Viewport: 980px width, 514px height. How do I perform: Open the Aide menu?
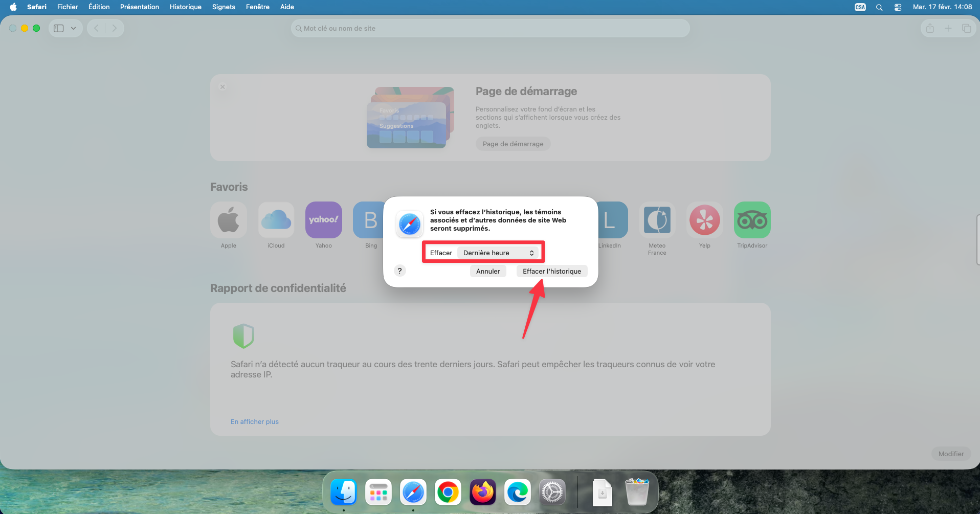(287, 7)
